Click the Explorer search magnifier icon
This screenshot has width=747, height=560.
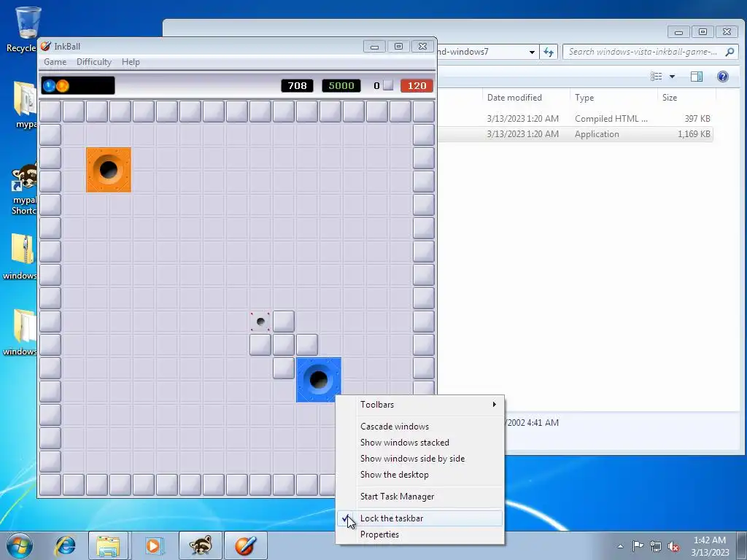tap(729, 52)
